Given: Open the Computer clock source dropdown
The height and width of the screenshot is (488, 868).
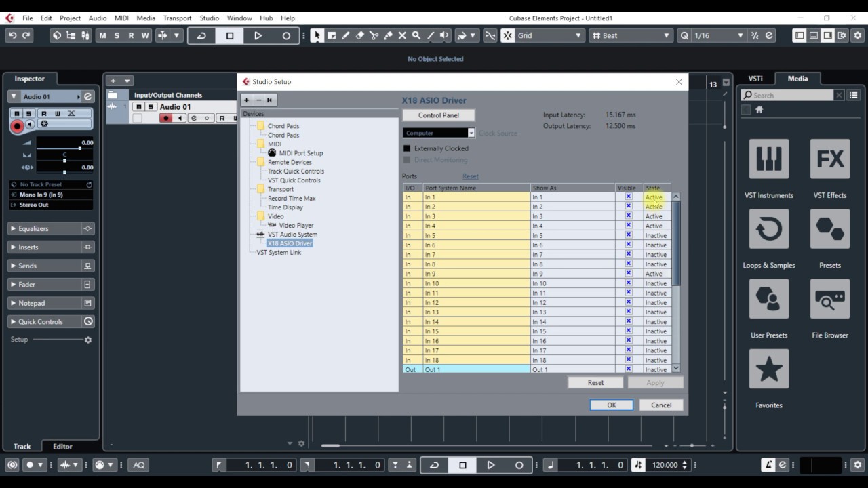Looking at the screenshot, I should [x=439, y=133].
